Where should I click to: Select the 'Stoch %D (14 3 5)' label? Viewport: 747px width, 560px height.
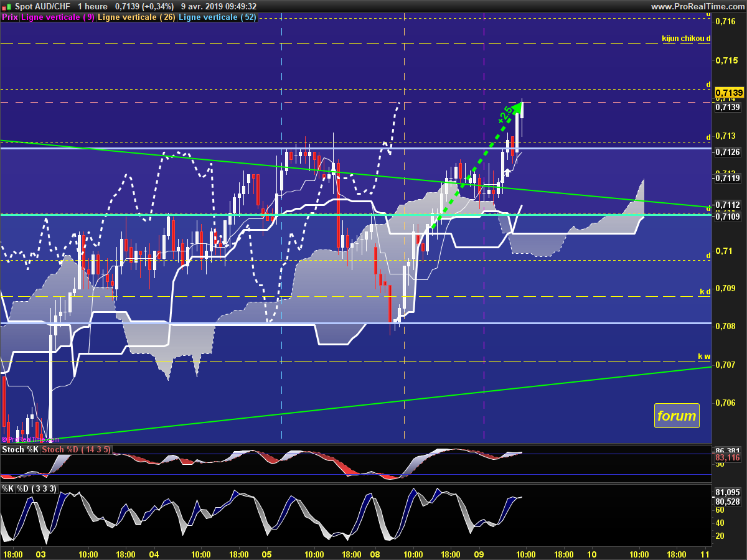77,450
